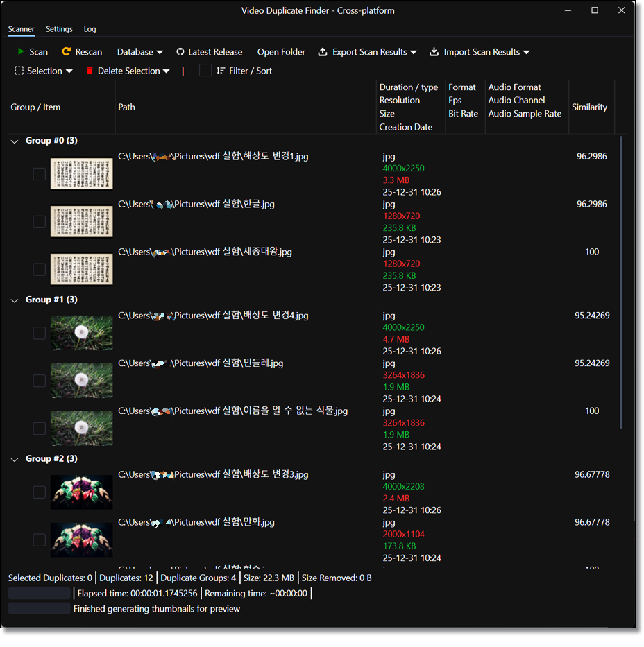Image resolution: width=644 pixels, height=647 pixels.
Task: Switch to the Settings tab
Action: coord(59,29)
